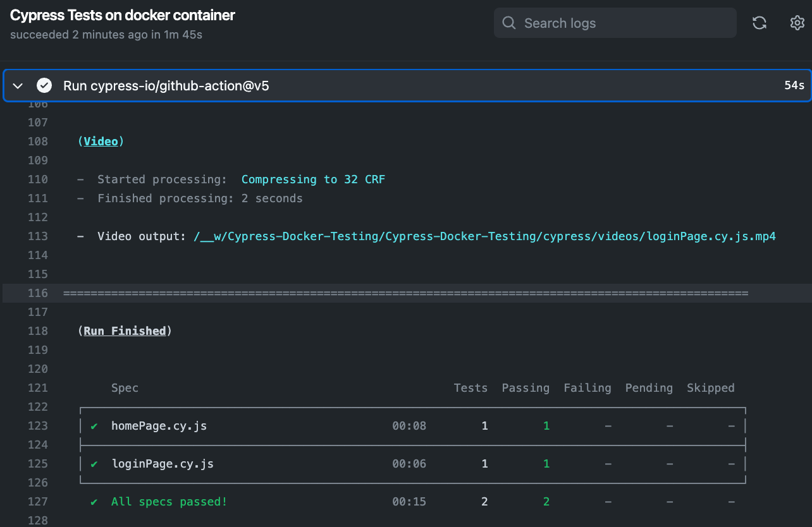Click line number 113 in the log
The image size is (812, 527).
pos(38,236)
